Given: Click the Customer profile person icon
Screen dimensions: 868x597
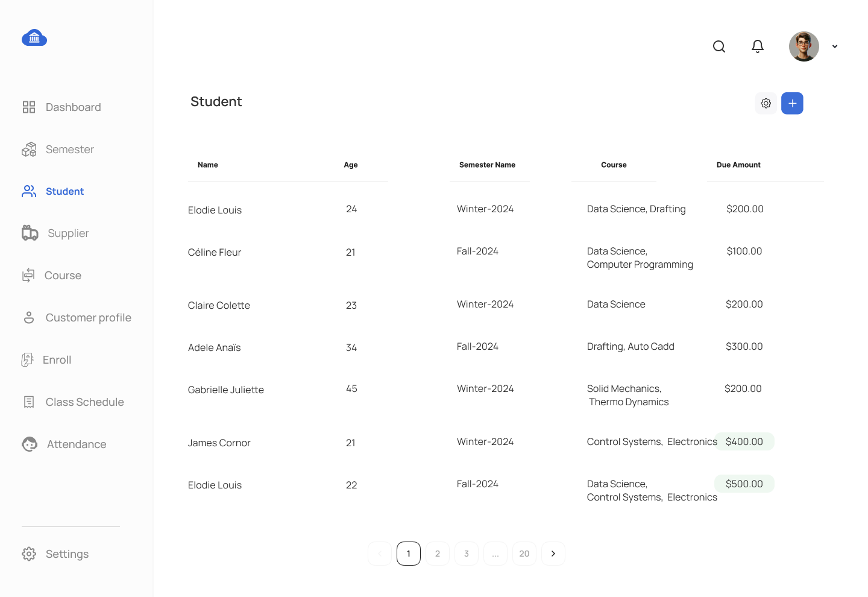Looking at the screenshot, I should pyautogui.click(x=29, y=318).
